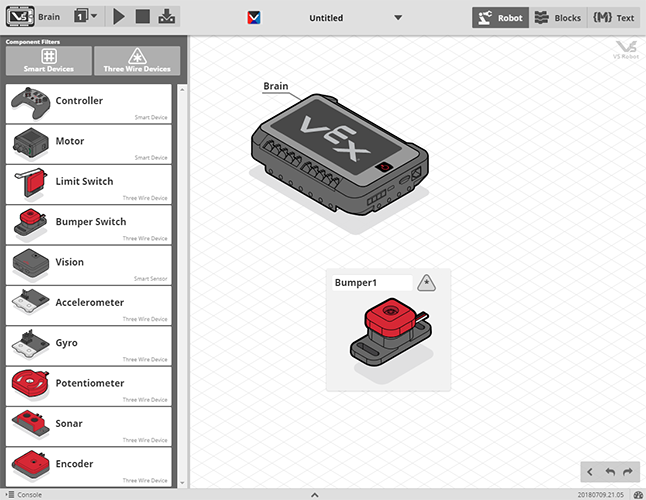646x500 pixels.
Task: Click the back chevron in canvas controls
Action: pyautogui.click(x=590, y=472)
